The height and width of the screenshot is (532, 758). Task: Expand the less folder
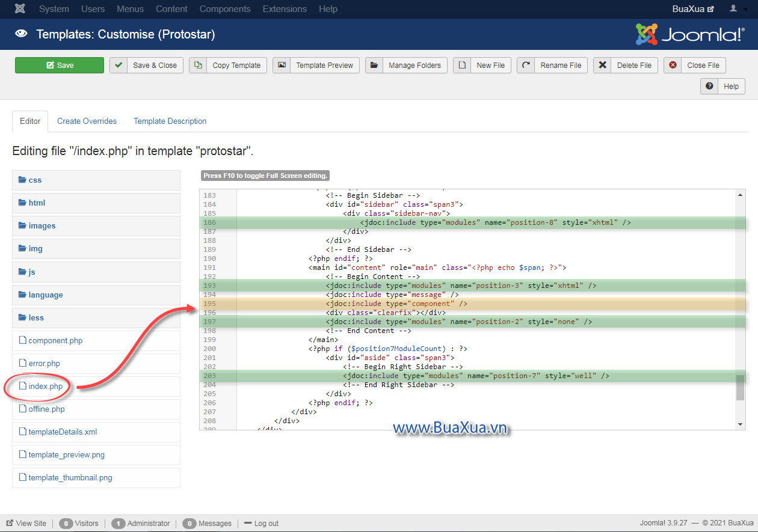pos(96,317)
